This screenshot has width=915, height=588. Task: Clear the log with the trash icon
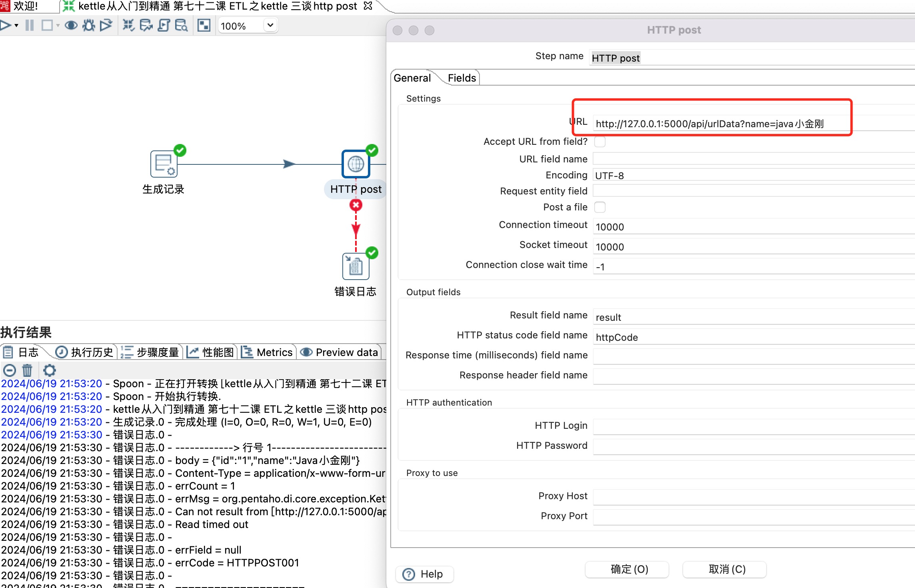point(27,371)
